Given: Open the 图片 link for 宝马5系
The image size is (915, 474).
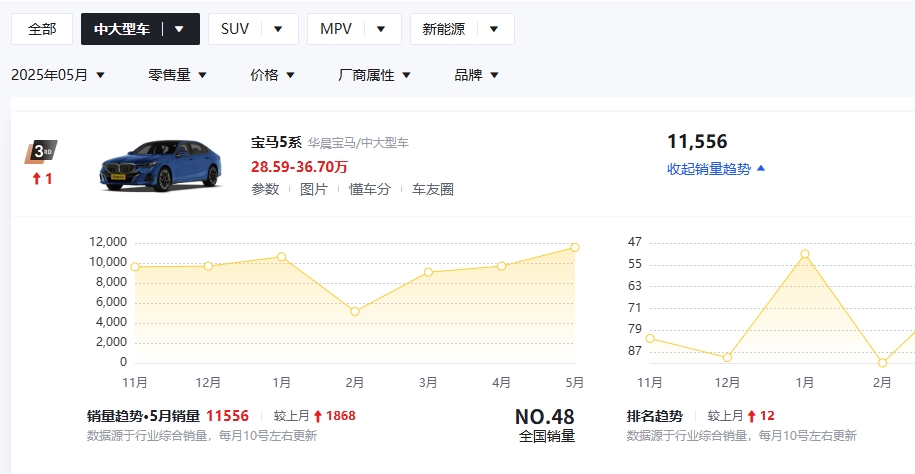Looking at the screenshot, I should (x=314, y=189).
